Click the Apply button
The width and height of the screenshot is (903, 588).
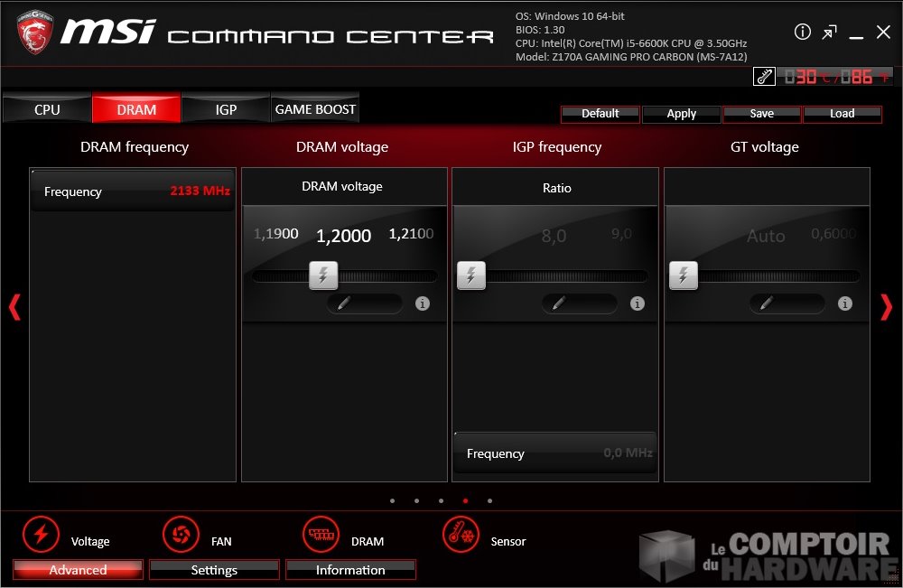coord(681,114)
